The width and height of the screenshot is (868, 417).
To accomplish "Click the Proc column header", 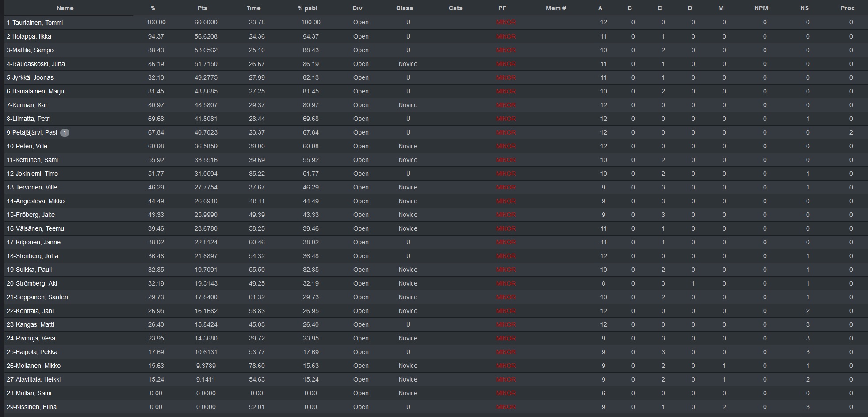I will pyautogui.click(x=848, y=8).
